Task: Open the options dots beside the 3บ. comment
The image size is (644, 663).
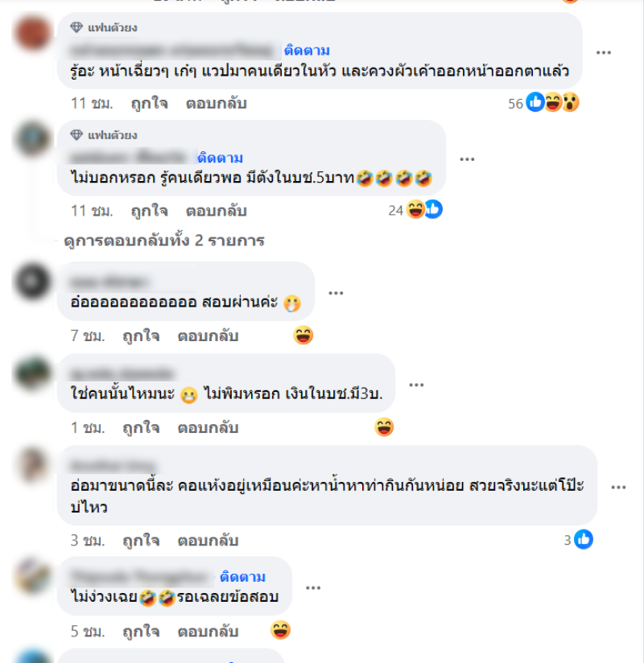Action: [x=416, y=385]
